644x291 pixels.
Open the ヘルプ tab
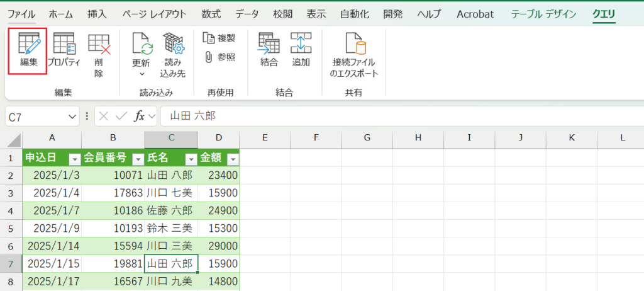coord(429,14)
